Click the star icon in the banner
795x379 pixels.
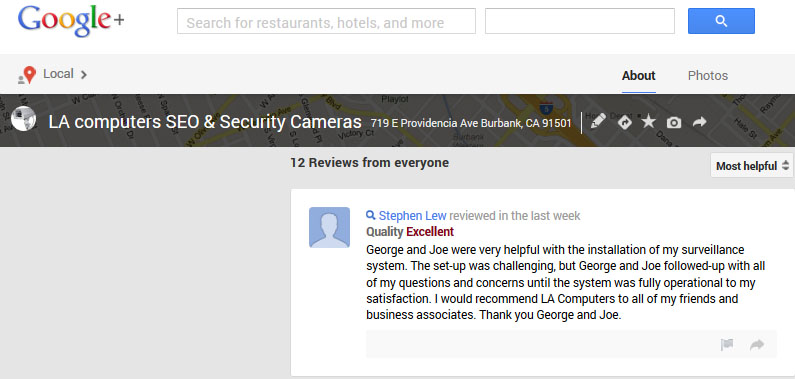[648, 122]
